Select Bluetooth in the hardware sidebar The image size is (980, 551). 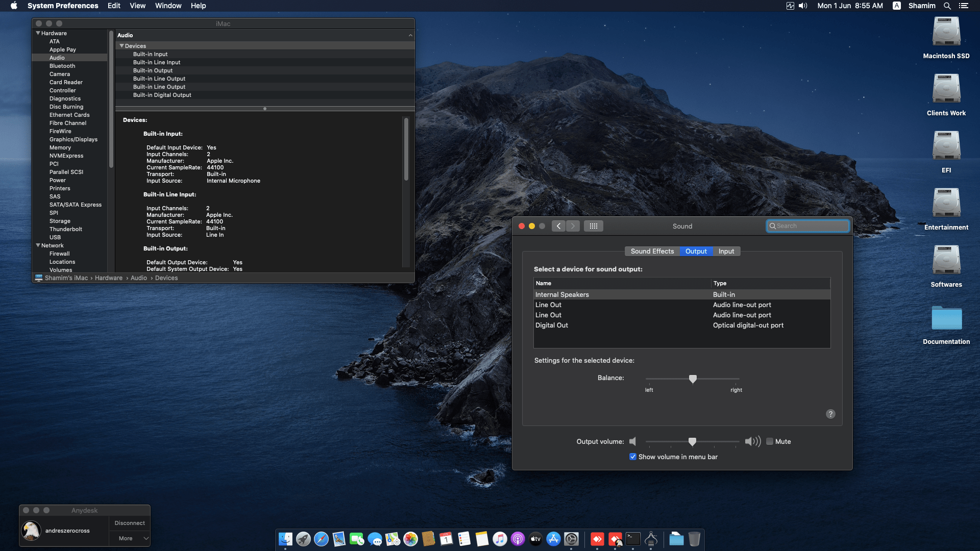pos(62,66)
